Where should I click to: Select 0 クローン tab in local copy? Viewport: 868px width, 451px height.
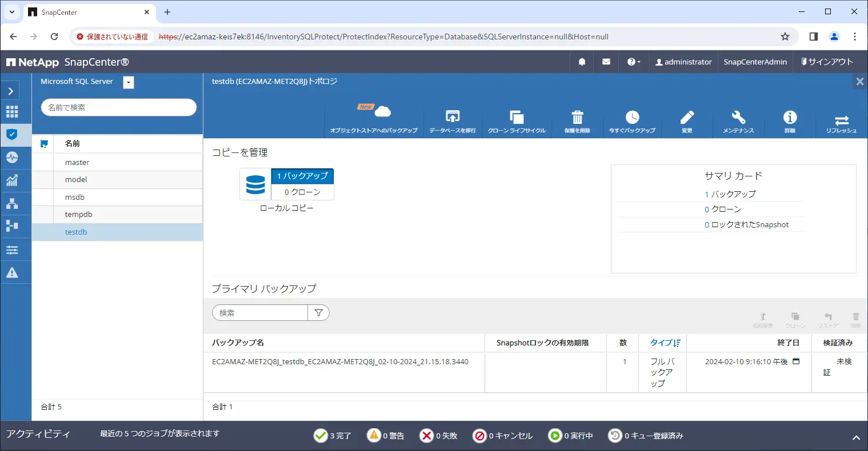(302, 192)
